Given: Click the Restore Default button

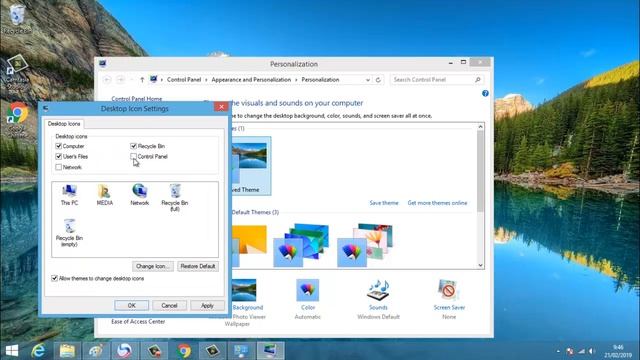Looking at the screenshot, I should tap(198, 266).
